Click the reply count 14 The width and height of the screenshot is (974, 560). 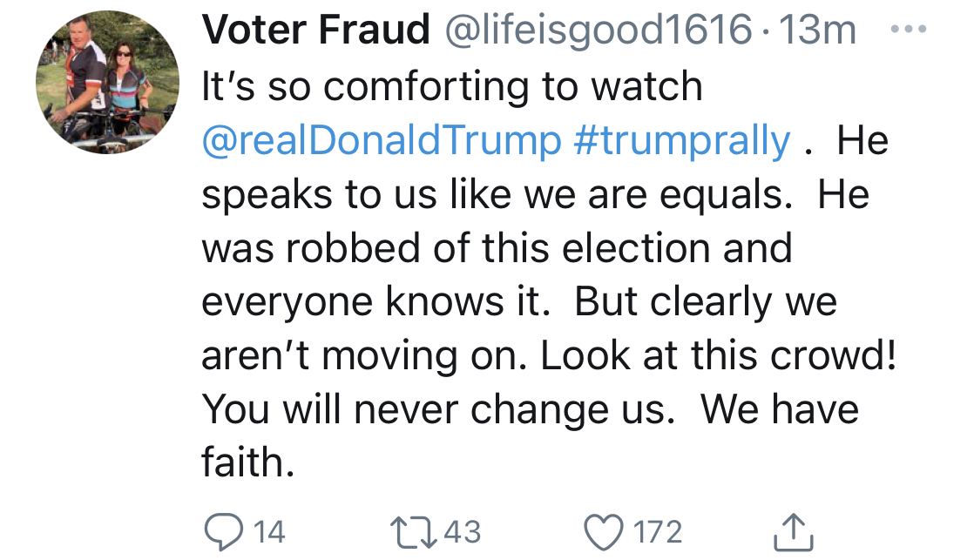click(269, 531)
